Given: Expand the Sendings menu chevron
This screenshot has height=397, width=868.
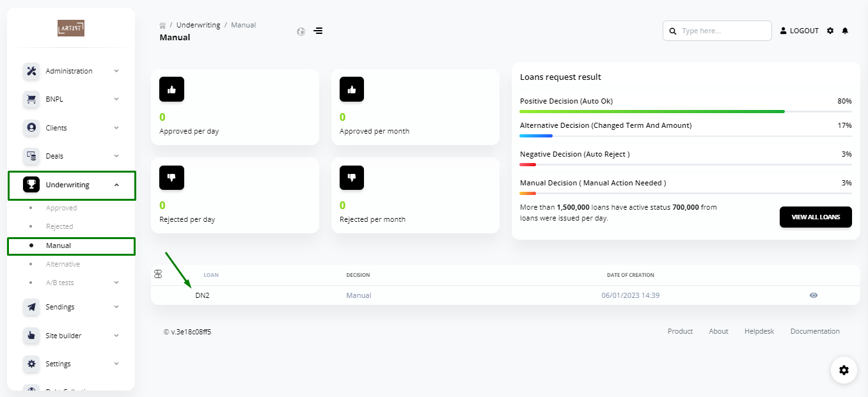Looking at the screenshot, I should 116,307.
